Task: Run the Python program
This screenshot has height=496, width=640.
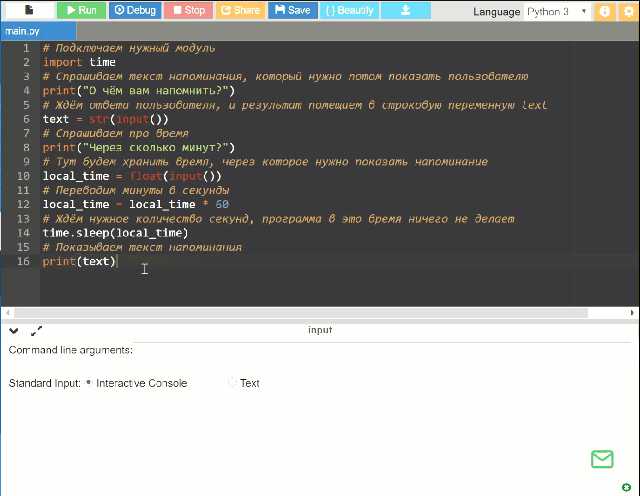Action: coord(81,10)
